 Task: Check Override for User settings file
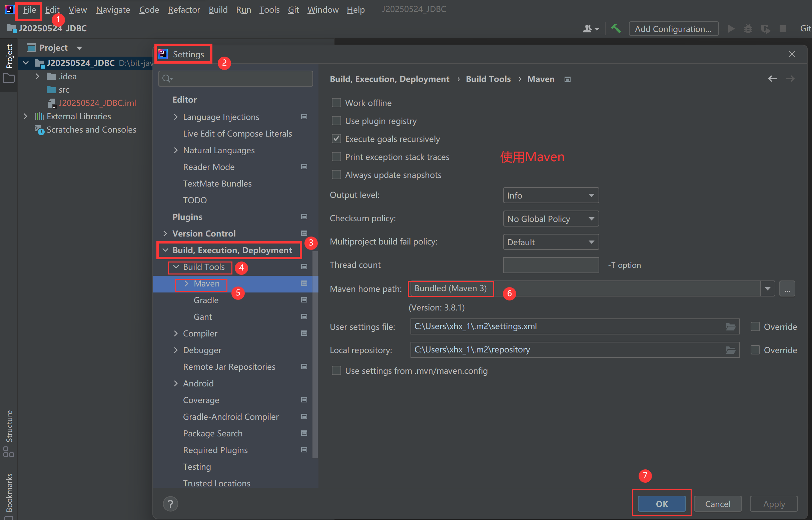coord(755,326)
